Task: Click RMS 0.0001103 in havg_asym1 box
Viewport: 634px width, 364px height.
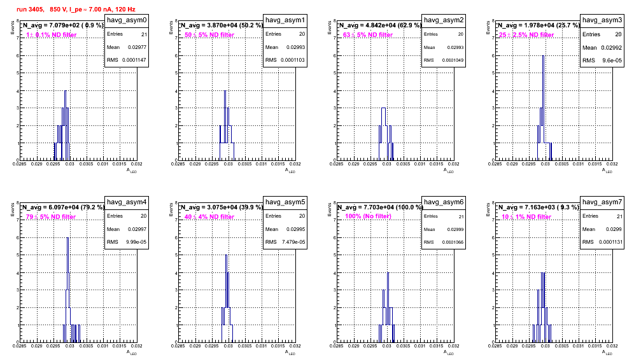Action: pos(285,60)
